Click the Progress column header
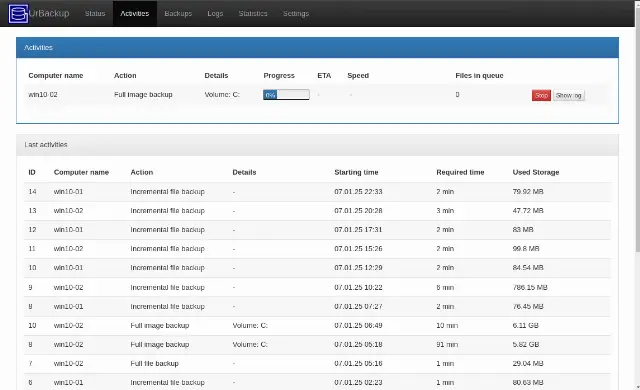640x390 pixels. click(279, 75)
